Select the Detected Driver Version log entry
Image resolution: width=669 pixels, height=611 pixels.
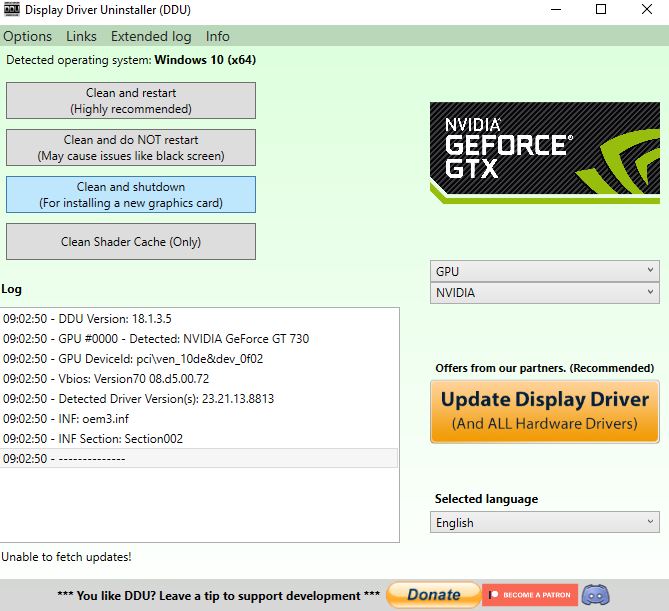click(x=138, y=399)
